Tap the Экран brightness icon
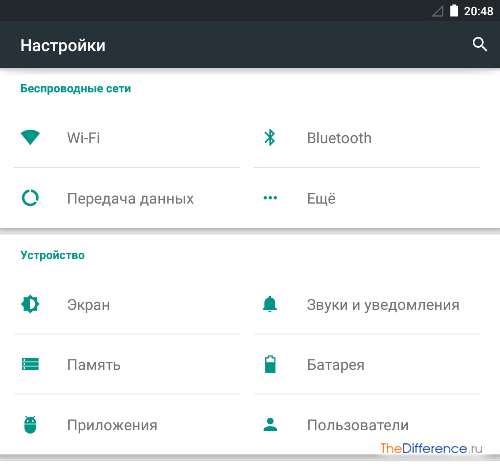 click(x=30, y=304)
